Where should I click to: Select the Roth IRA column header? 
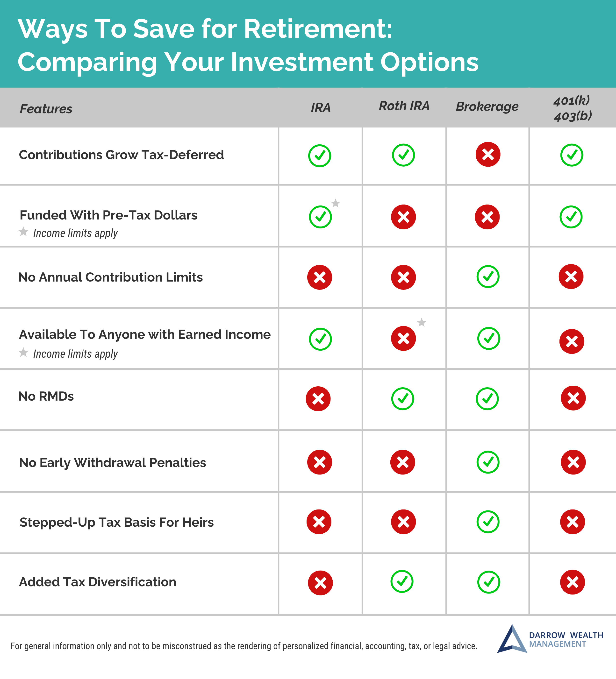point(404,106)
